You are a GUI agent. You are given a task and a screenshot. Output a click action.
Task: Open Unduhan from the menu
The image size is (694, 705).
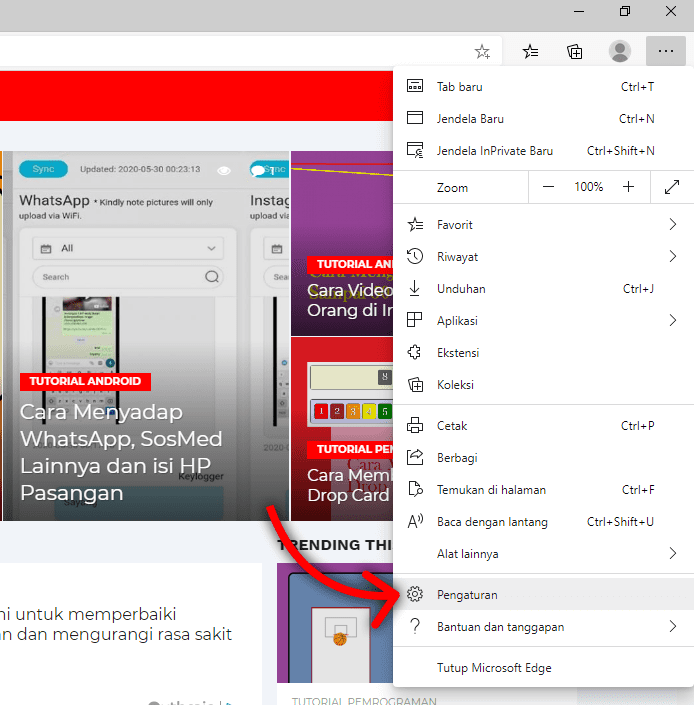(543, 289)
